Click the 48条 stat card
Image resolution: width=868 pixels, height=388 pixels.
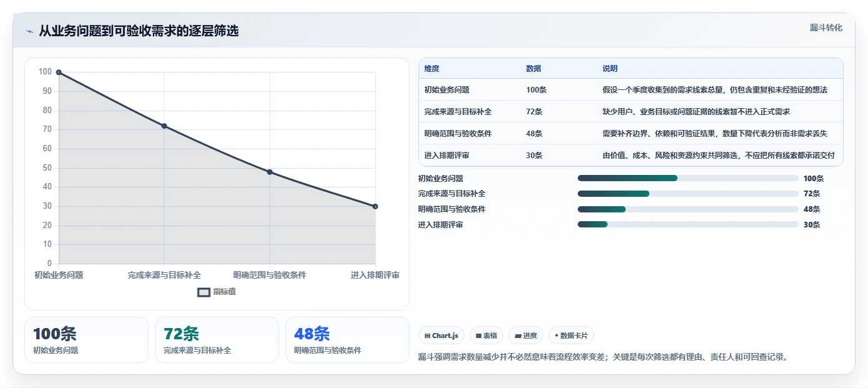click(x=347, y=340)
